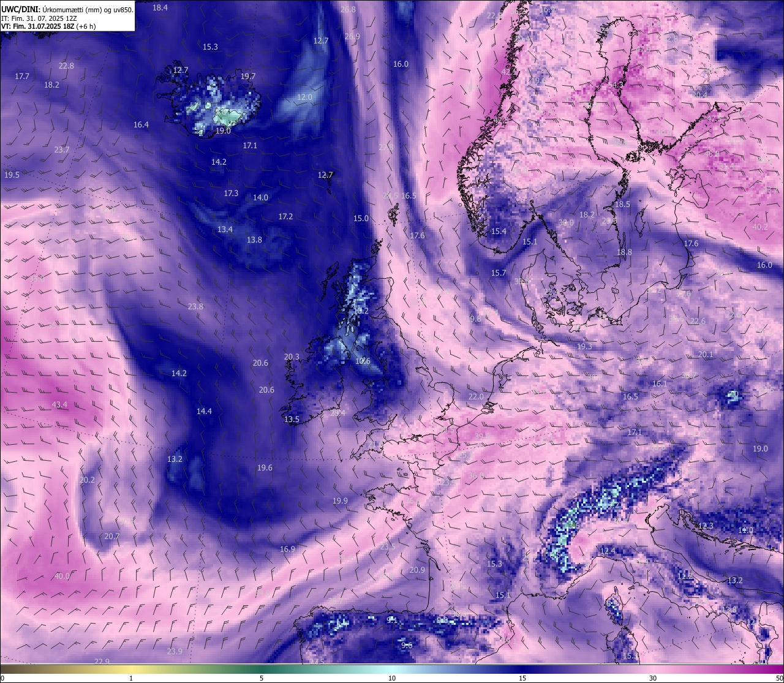
Task: Click the 19.7 value over eastern Iceland
Action: pyautogui.click(x=248, y=77)
